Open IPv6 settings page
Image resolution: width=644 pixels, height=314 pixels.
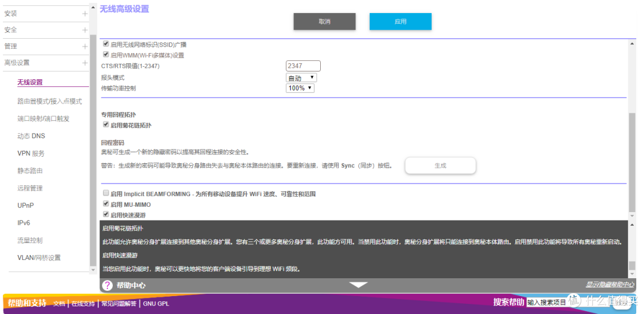(24, 223)
